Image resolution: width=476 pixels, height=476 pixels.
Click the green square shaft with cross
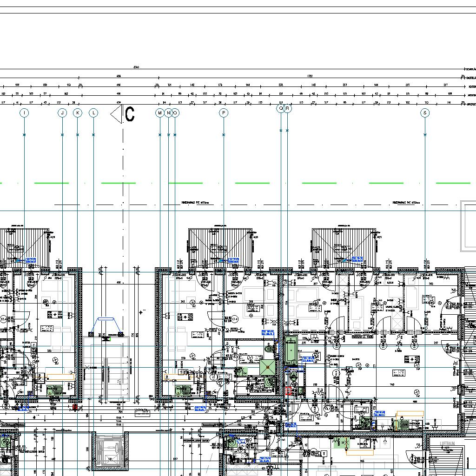(268, 367)
